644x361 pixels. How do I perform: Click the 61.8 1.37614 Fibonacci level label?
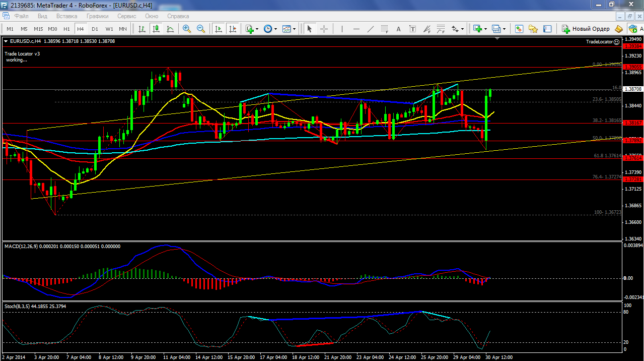pyautogui.click(x=607, y=156)
